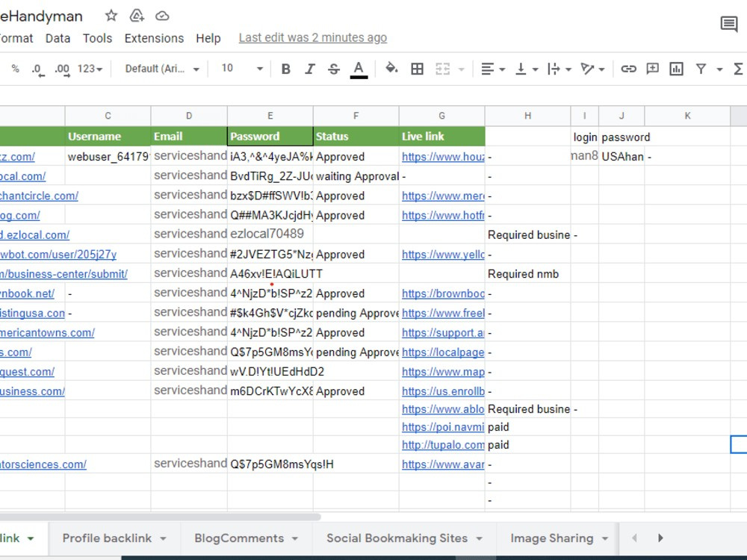Open the localpage live link
The width and height of the screenshot is (747, 560).
[x=443, y=352]
